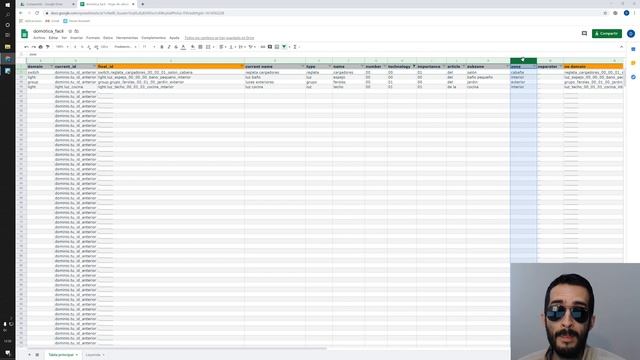Go back in the browser
Screen dimensions: 640x360
[20, 13]
